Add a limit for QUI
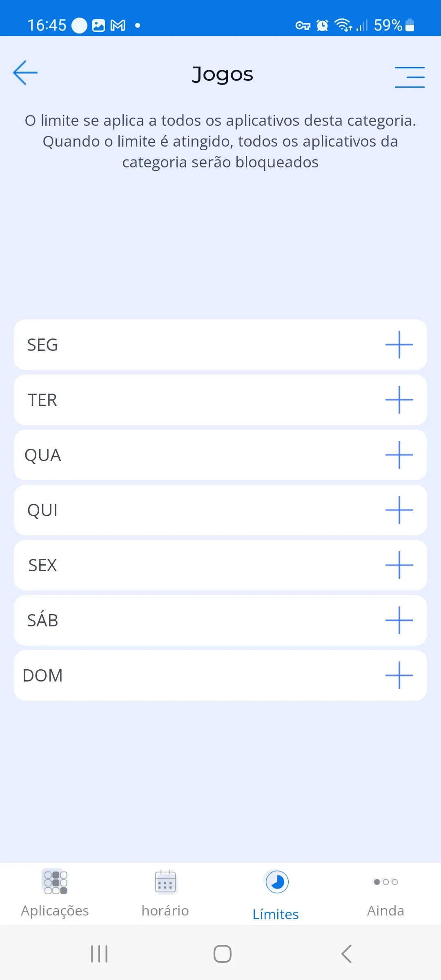 399,510
